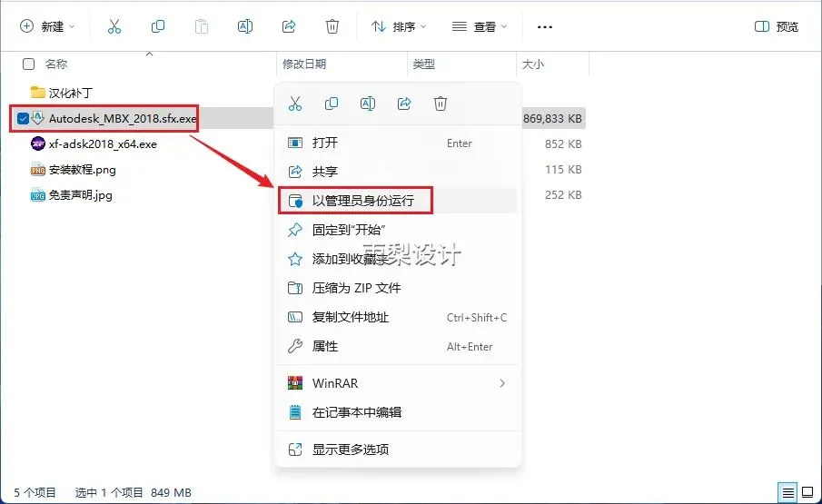Image resolution: width=822 pixels, height=504 pixels.
Task: Click the Rename icon in the context menu
Action: 368,104
